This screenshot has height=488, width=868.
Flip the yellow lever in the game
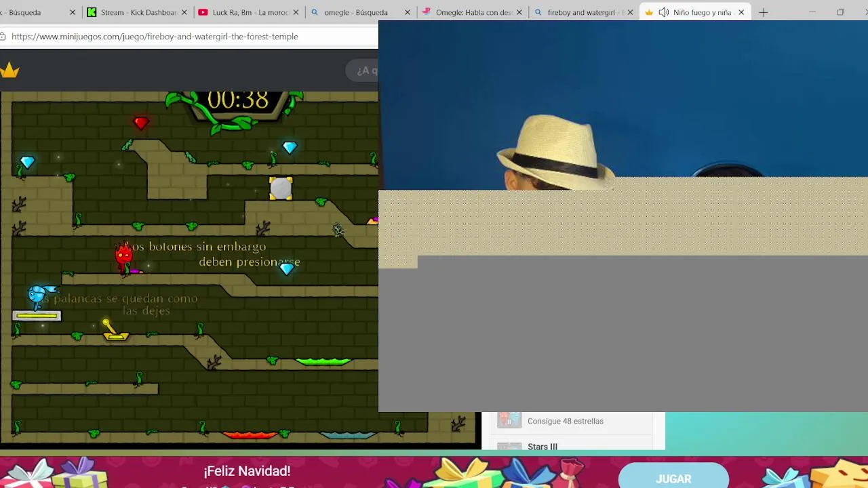[115, 330]
